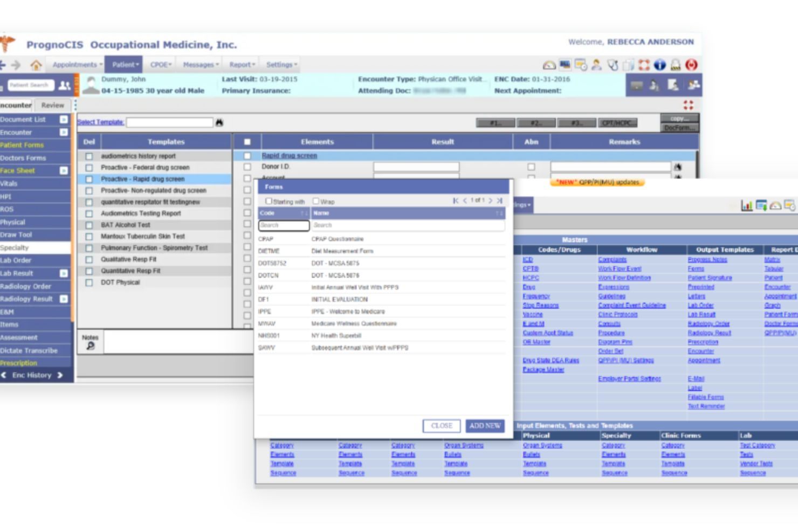Viewport: 798px width, 532px height.
Task: Open the lifebuoy help icon
Action: pos(644,65)
